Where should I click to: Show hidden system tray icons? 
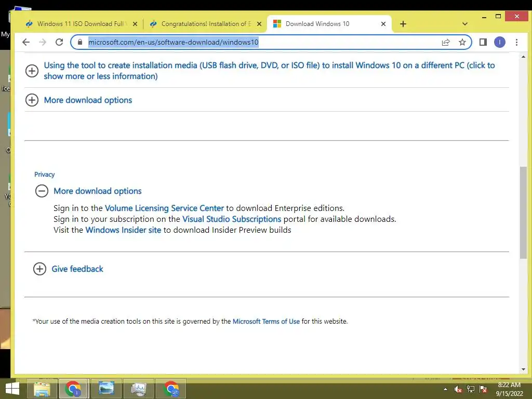point(445,389)
